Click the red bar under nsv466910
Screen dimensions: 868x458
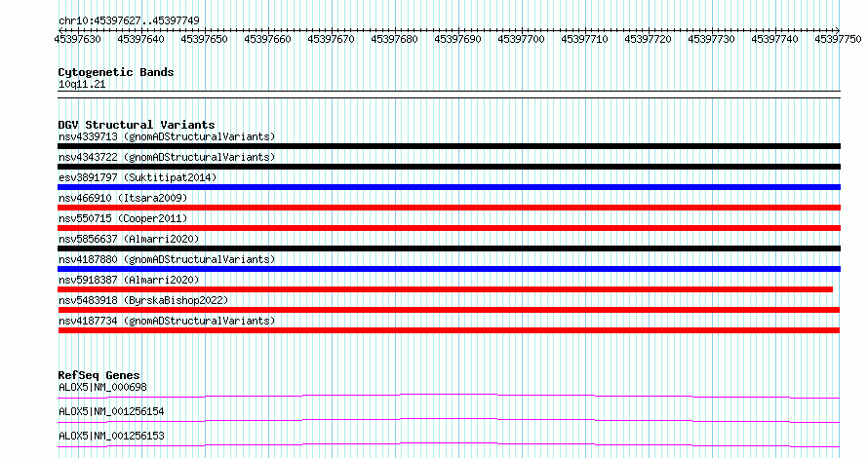click(449, 208)
